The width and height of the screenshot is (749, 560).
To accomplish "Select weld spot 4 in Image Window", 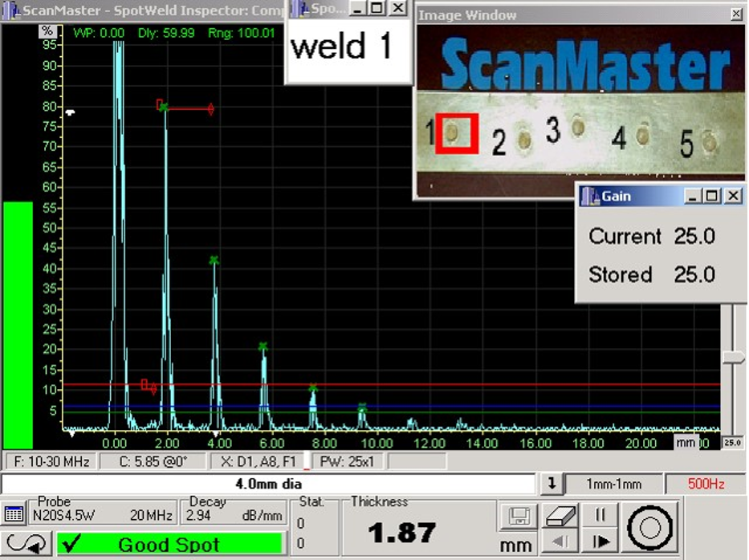I will (x=643, y=136).
